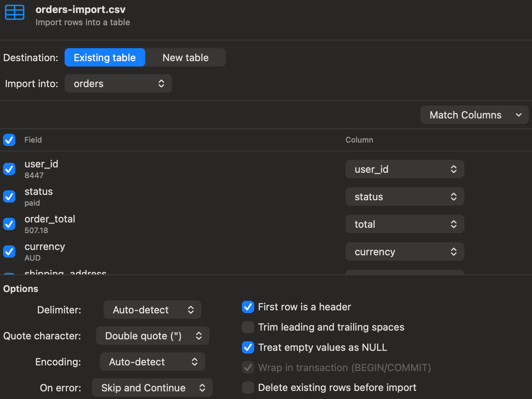Open the Encoding Auto-detect dropdown

pyautogui.click(x=152, y=362)
